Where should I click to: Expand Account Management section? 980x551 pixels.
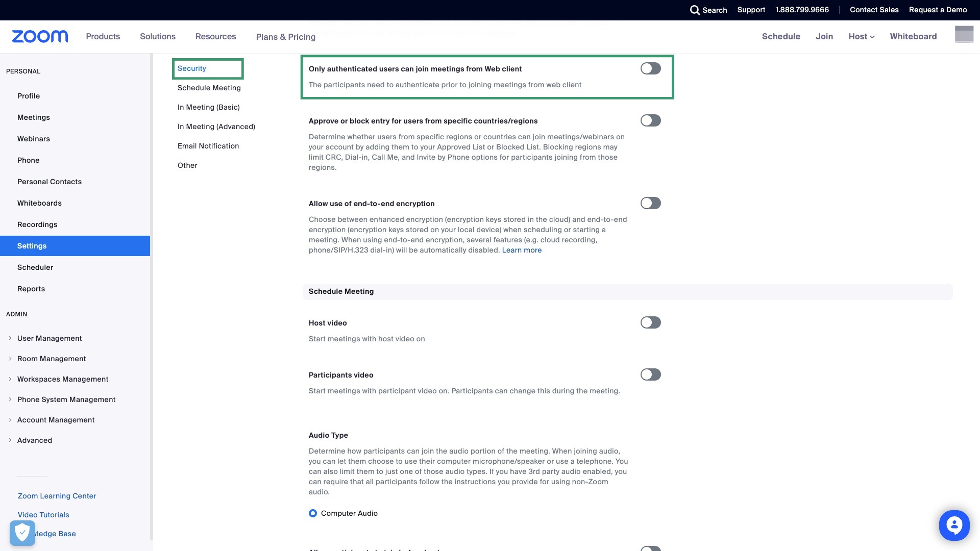[x=56, y=420]
